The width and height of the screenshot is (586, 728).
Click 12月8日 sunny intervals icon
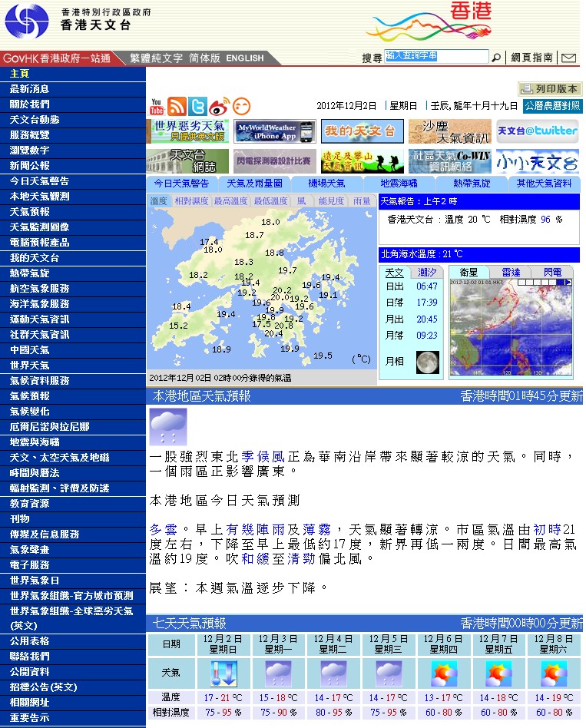coord(554,673)
